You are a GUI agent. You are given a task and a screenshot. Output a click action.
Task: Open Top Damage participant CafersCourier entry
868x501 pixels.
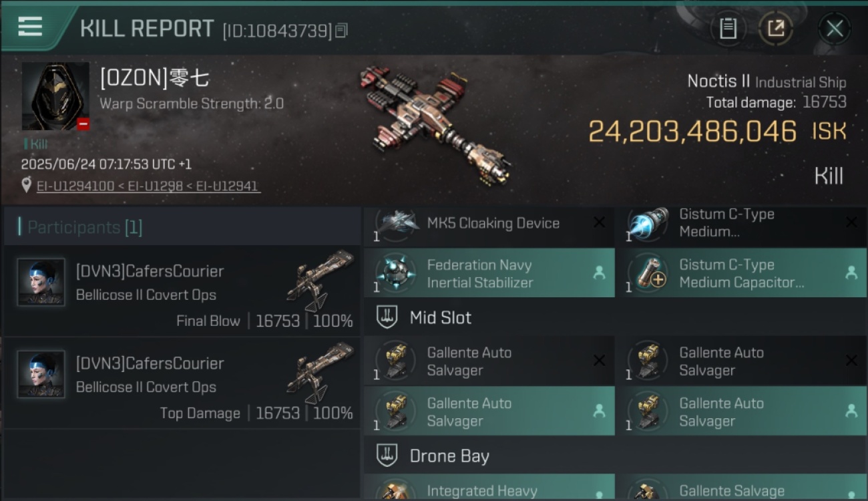click(182, 383)
